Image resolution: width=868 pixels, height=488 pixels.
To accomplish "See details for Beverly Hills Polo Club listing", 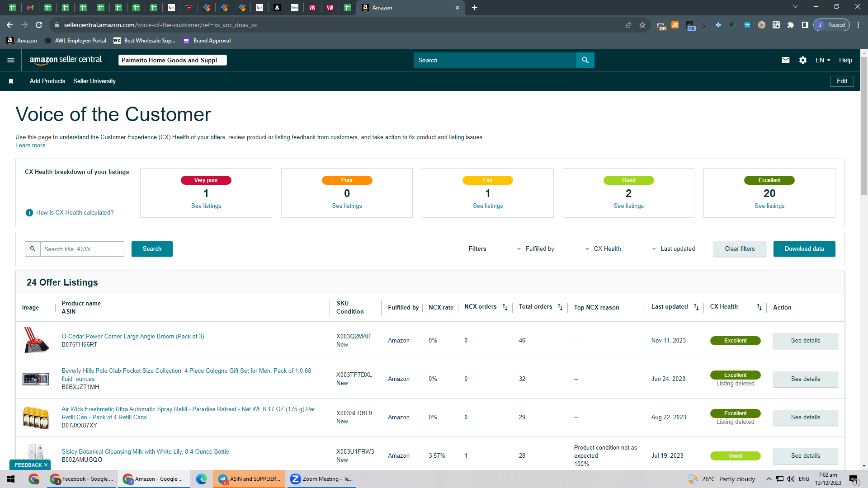I will click(x=805, y=379).
